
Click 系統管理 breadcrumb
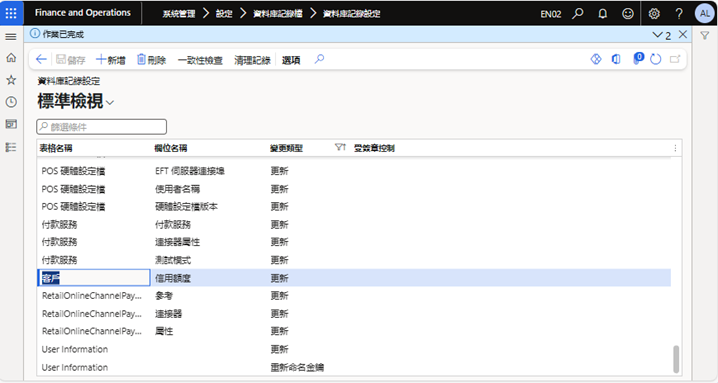pos(179,14)
